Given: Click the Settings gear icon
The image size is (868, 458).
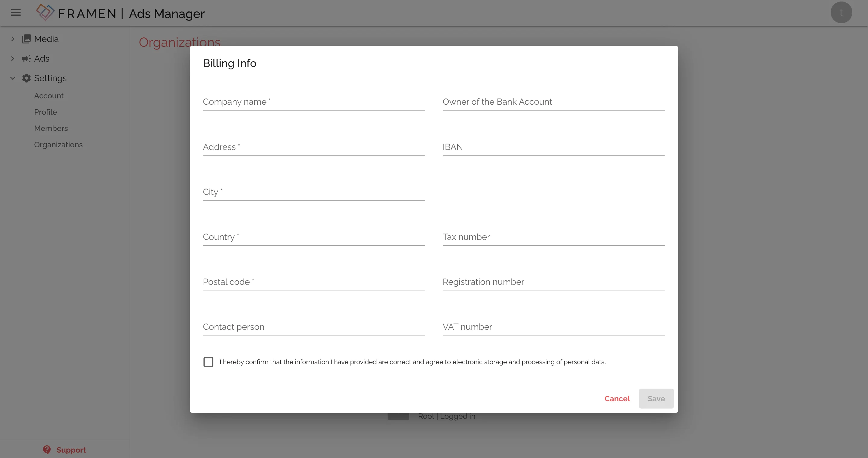Looking at the screenshot, I should point(26,78).
